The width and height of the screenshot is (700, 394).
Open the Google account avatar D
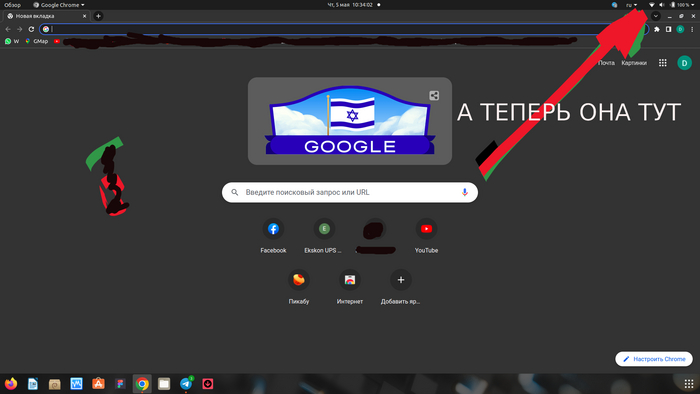click(x=684, y=63)
